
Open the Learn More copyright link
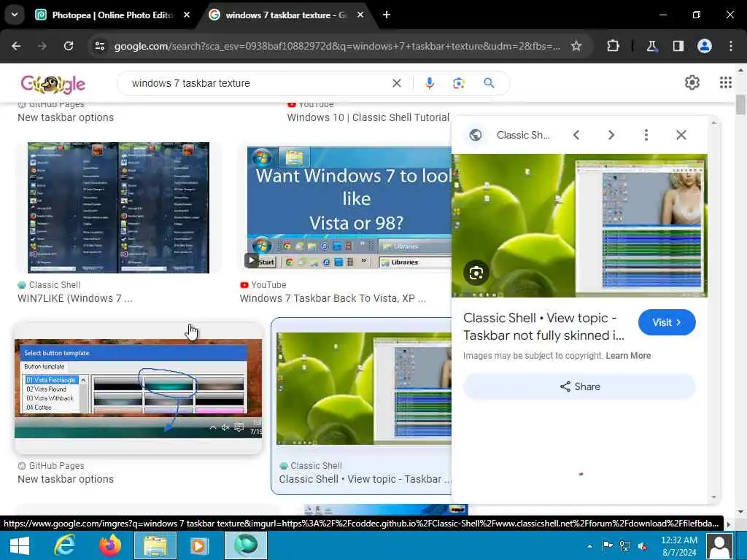point(628,356)
